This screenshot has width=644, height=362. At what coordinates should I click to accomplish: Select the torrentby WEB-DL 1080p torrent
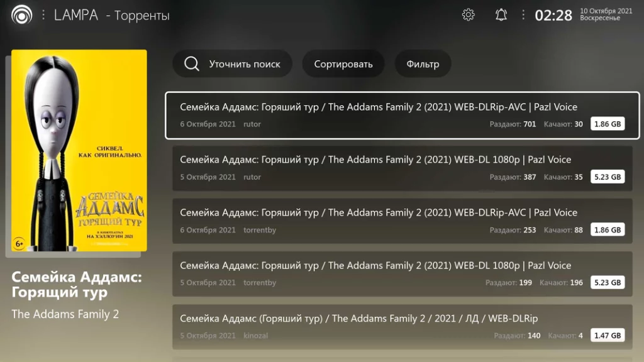tap(402, 274)
